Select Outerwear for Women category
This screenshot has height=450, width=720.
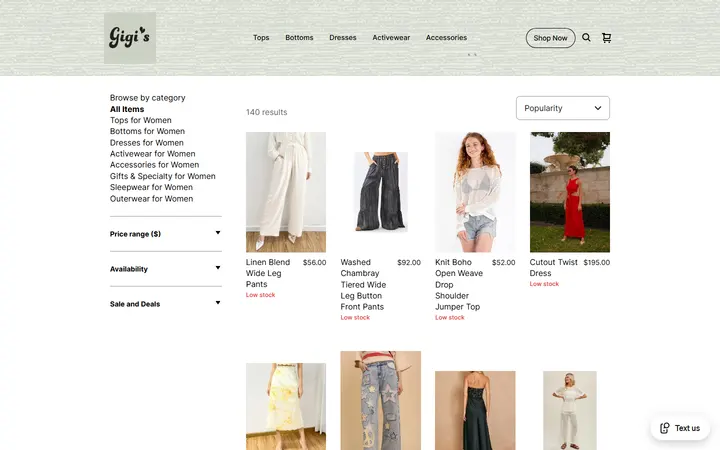[x=151, y=198]
